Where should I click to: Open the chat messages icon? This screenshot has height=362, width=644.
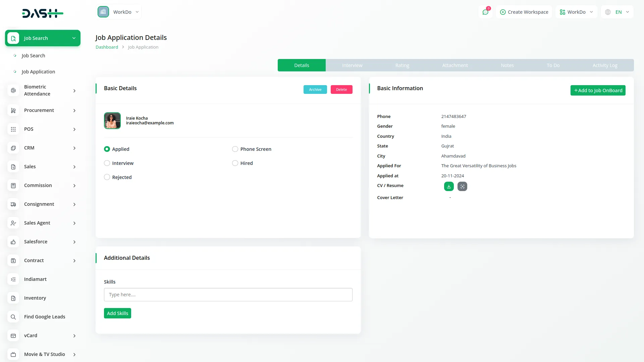[x=485, y=12]
